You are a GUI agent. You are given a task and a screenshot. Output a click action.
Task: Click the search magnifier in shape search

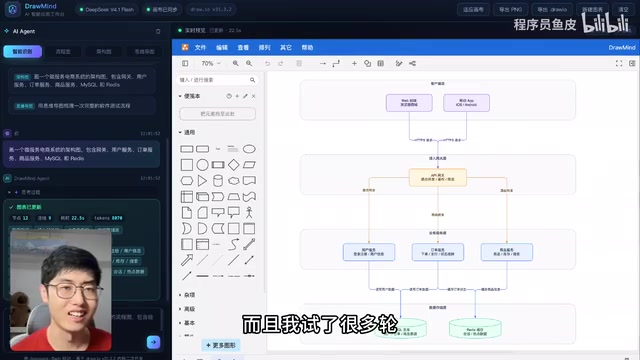click(252, 80)
